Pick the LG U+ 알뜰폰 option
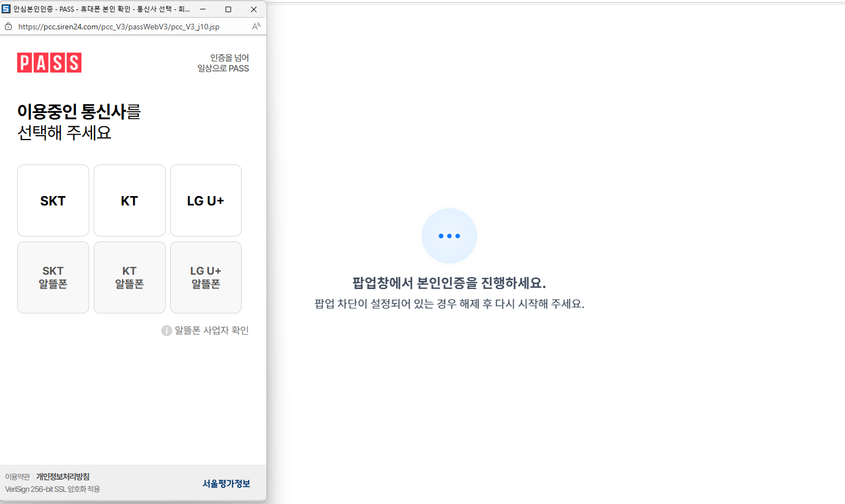The height and width of the screenshot is (504, 845). coord(206,277)
